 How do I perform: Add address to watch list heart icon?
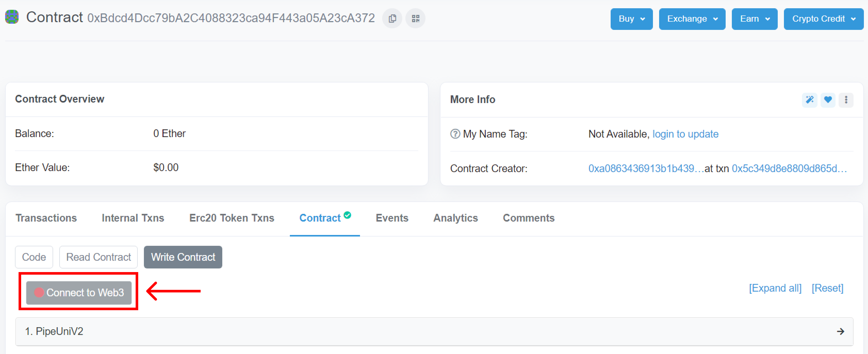(828, 100)
